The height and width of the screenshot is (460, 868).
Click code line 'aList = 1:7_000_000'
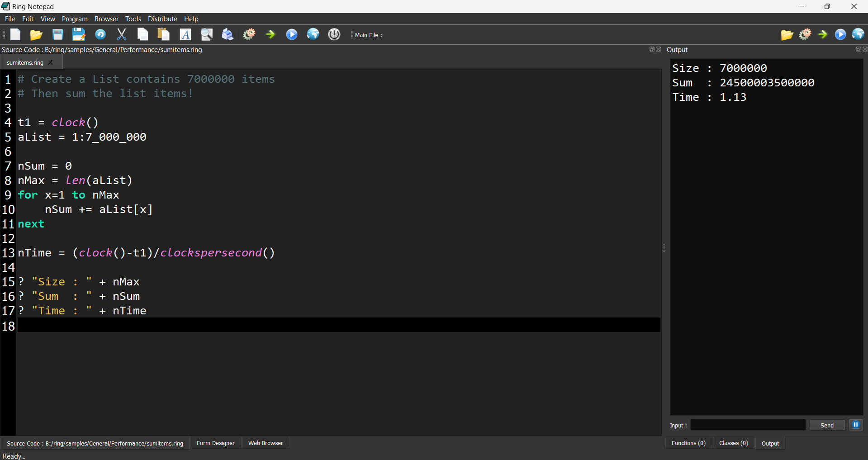point(82,137)
